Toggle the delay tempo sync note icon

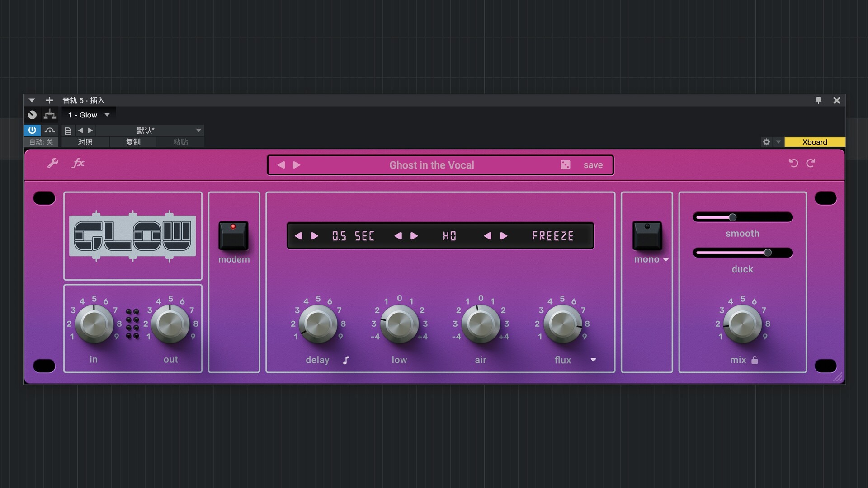click(x=346, y=360)
